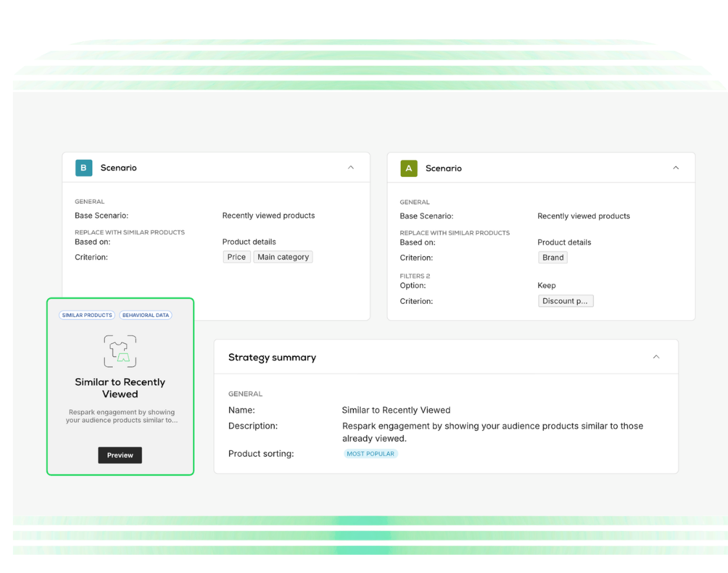Image resolution: width=728 pixels, height=573 pixels.
Task: Click the truncated Discount criterion chip
Action: (565, 301)
